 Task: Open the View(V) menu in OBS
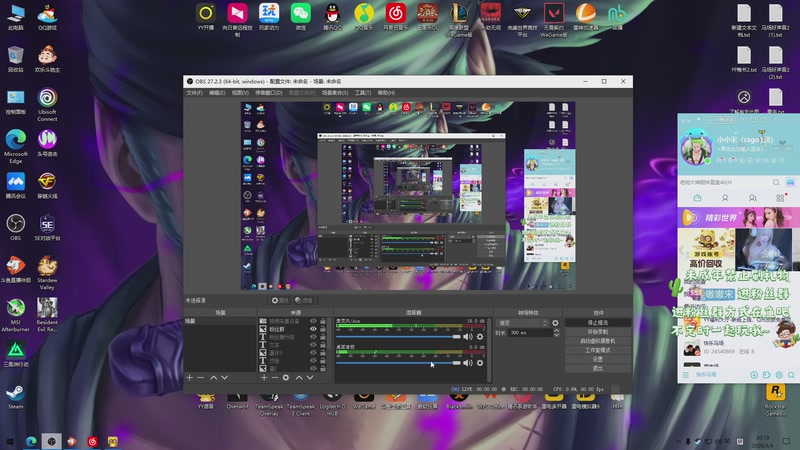pos(240,93)
